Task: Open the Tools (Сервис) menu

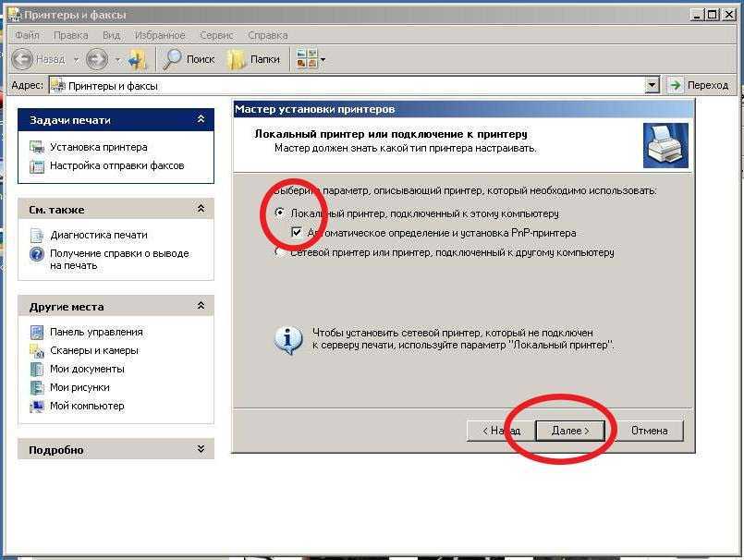Action: [x=216, y=35]
